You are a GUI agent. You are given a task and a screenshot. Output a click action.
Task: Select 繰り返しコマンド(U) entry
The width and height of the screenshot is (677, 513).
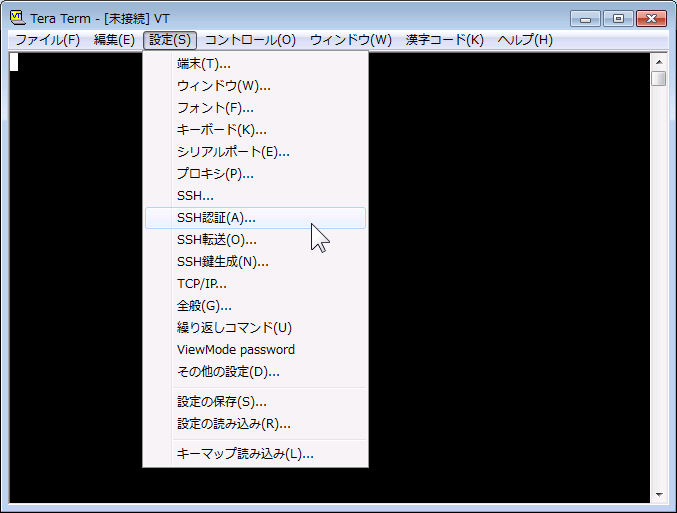[255, 328]
